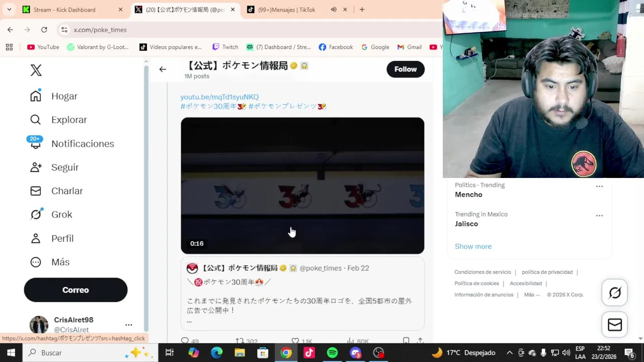Image resolution: width=644 pixels, height=362 pixels.
Task: Open Twitch bookmark
Action: point(225,47)
